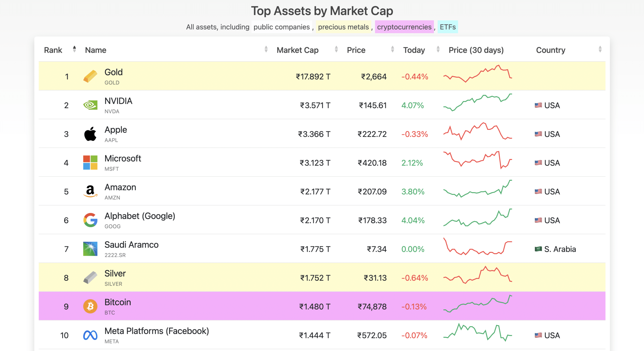
Task: Click the Saudi Arabia flag icon
Action: [538, 249]
